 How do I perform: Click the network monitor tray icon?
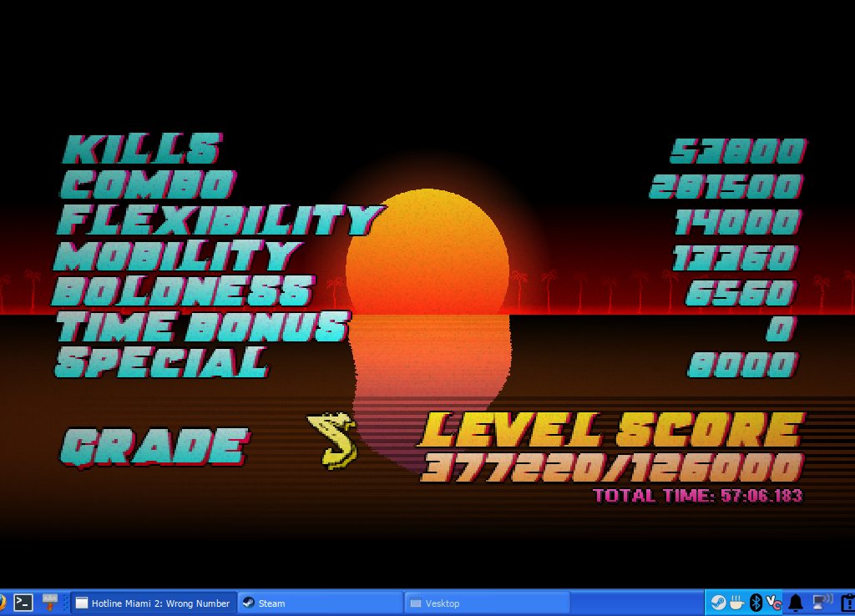click(x=822, y=603)
